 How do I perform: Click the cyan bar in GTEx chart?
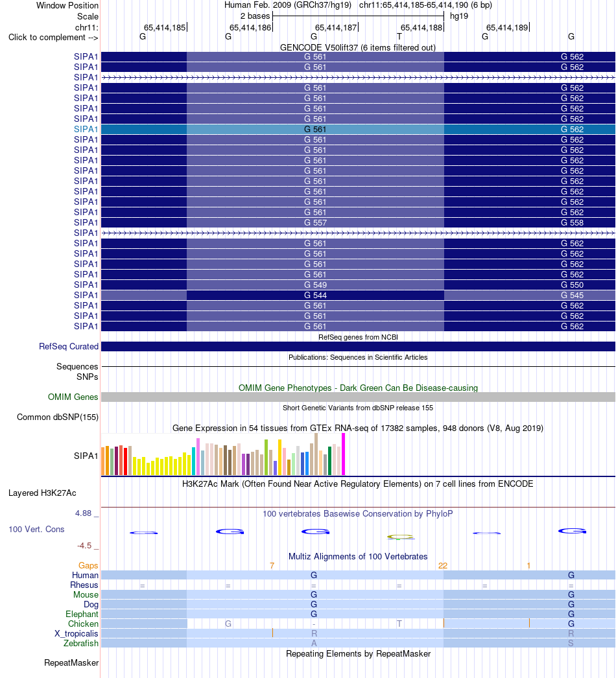[x=193, y=462]
